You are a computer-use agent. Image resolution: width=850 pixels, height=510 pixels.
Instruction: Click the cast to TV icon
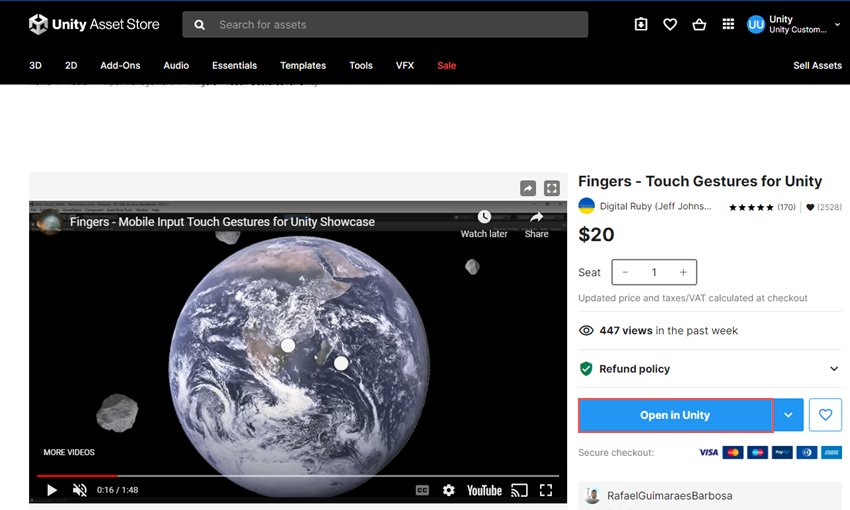pyautogui.click(x=519, y=490)
